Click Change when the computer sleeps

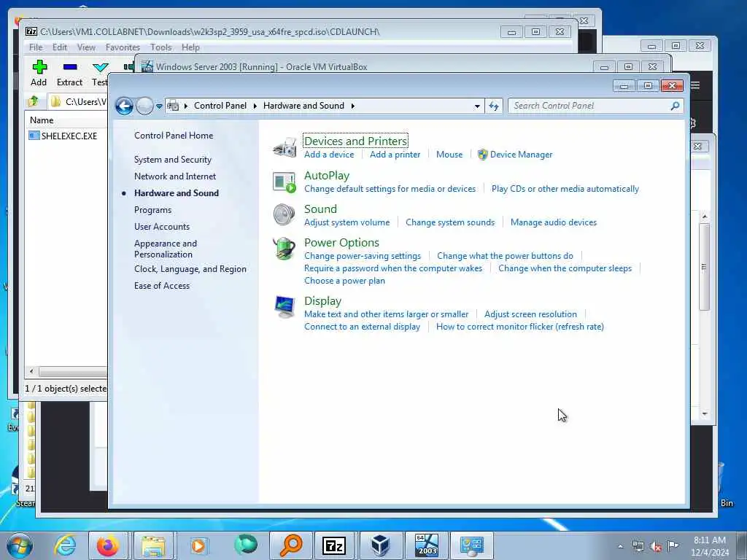565,268
